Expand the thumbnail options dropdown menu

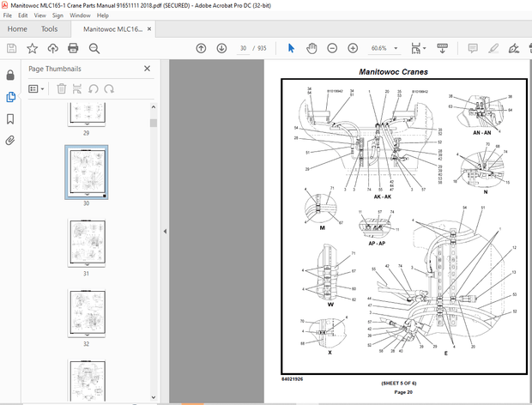(x=38, y=88)
